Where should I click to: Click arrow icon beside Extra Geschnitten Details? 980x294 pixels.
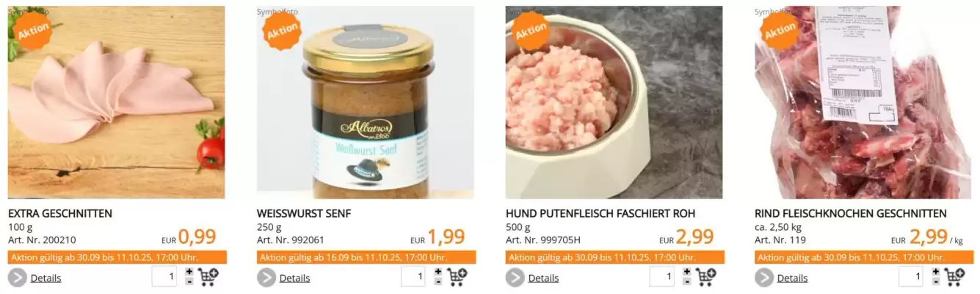click(x=18, y=278)
